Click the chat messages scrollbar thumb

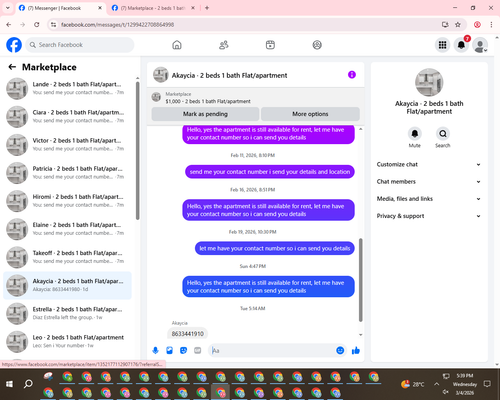360,280
